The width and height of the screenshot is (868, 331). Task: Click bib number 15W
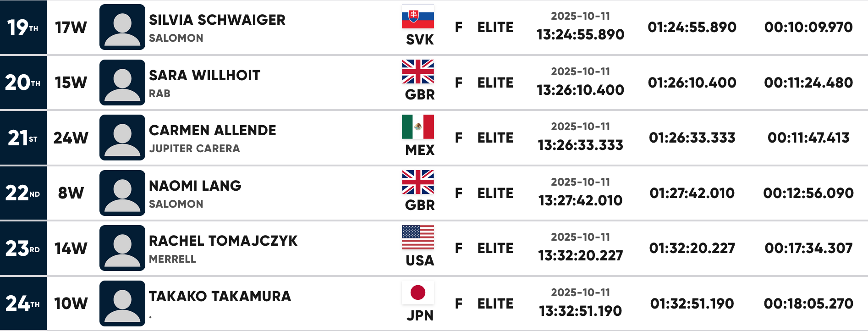(x=71, y=83)
